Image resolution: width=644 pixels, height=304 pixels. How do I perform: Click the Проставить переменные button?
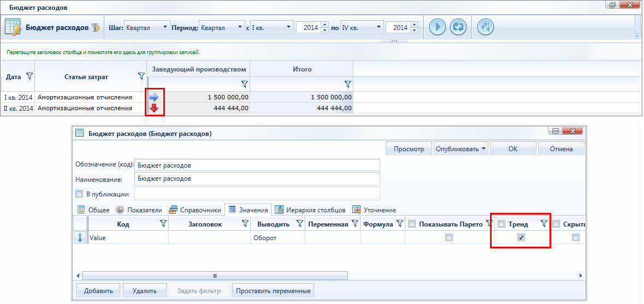[273, 290]
